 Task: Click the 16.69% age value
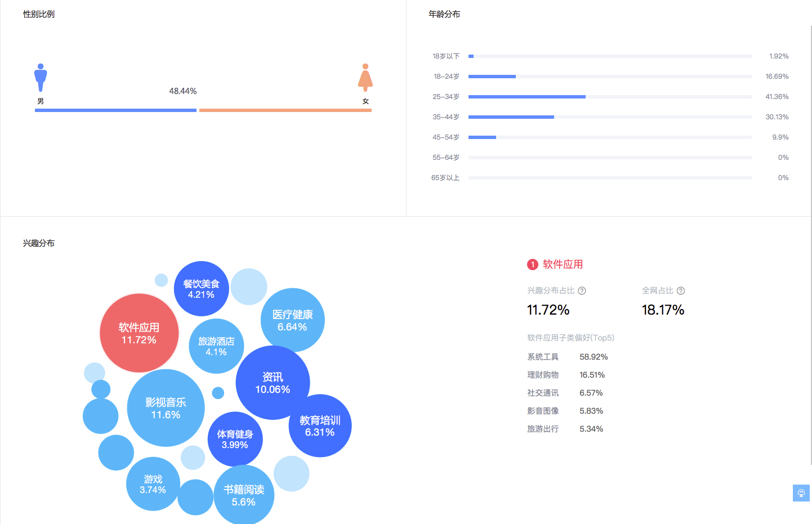777,77
